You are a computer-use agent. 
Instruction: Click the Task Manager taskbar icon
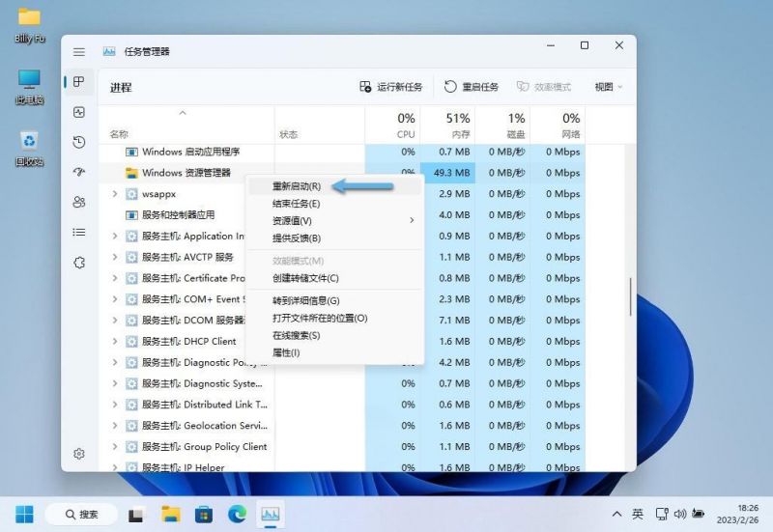(271, 515)
